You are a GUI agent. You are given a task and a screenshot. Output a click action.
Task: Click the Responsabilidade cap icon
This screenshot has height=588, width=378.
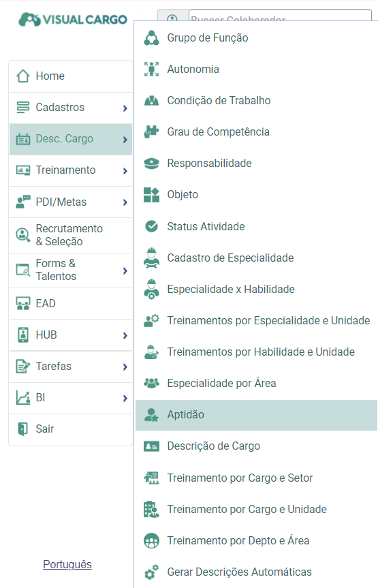click(x=151, y=164)
